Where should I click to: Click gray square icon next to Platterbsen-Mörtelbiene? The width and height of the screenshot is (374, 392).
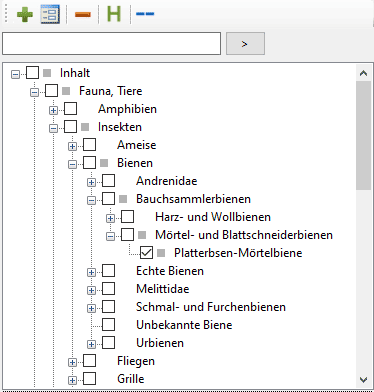(161, 253)
